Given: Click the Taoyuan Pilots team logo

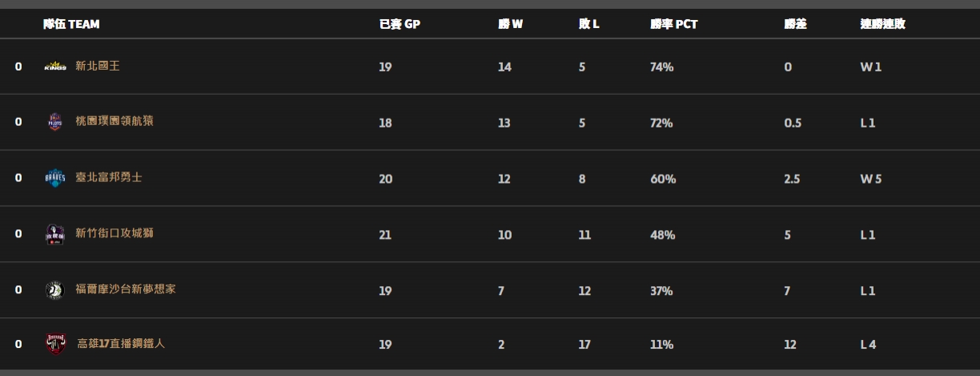Looking at the screenshot, I should point(55,123).
